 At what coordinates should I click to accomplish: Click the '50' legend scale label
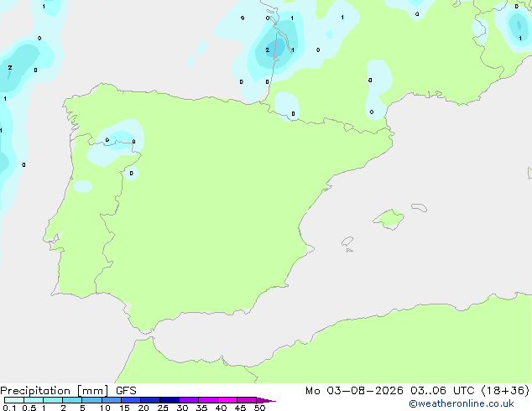259,408
